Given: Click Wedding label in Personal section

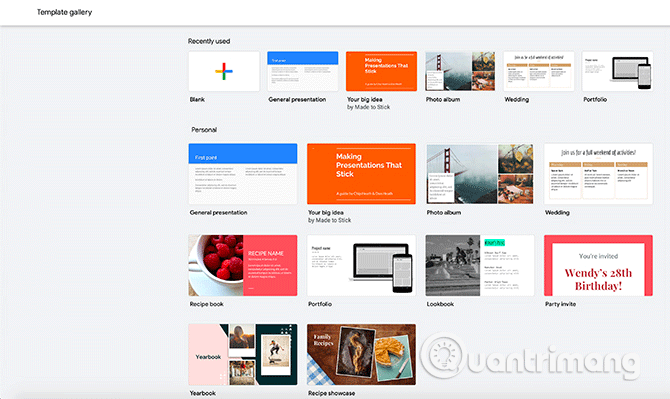Looking at the screenshot, I should pos(557,212).
